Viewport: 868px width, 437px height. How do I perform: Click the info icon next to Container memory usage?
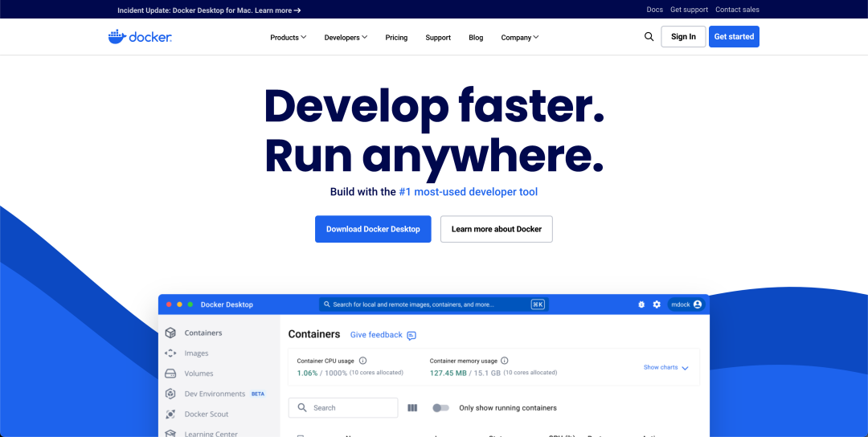(x=504, y=361)
